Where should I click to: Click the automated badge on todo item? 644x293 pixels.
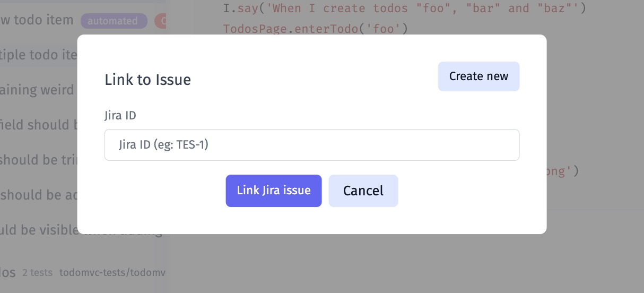pyautogui.click(x=112, y=21)
